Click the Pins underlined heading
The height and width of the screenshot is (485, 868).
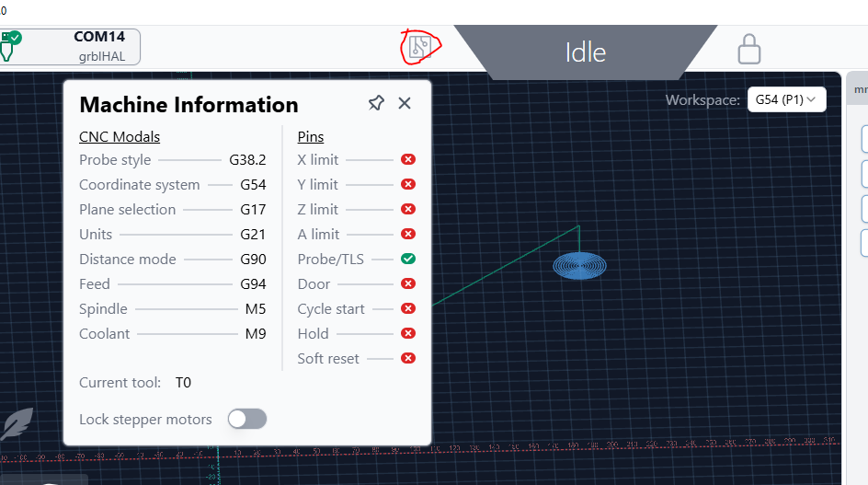tap(310, 137)
